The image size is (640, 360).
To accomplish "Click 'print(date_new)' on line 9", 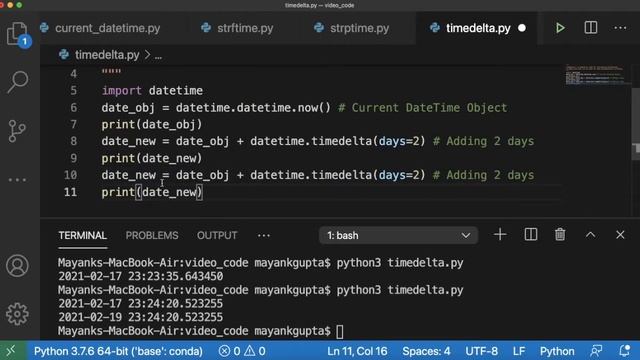I will pos(152,158).
